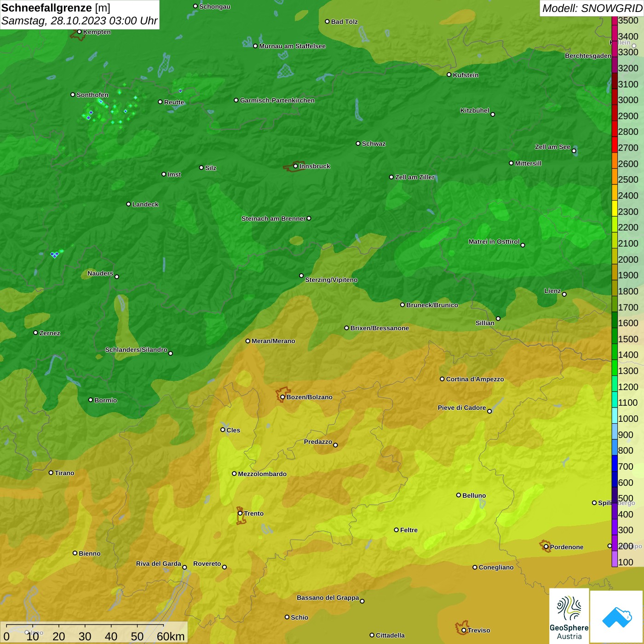Click the 'Silz' label
The height and width of the screenshot is (644, 644).
pos(210,168)
